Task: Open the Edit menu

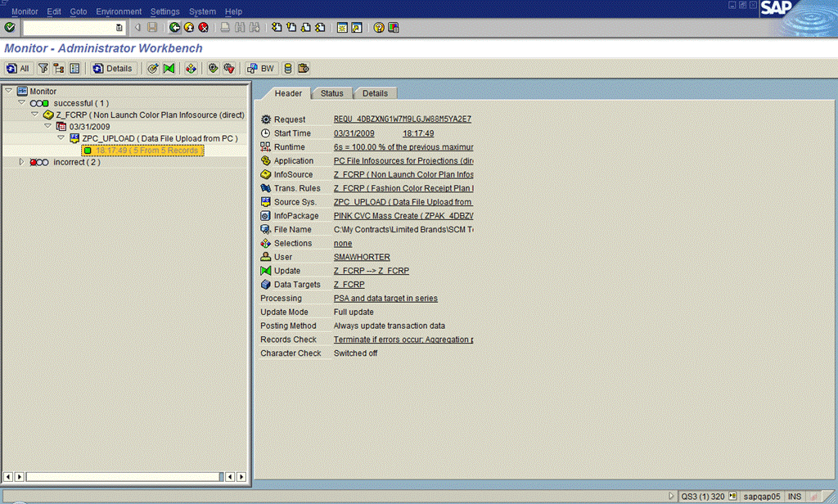Action: [x=54, y=11]
